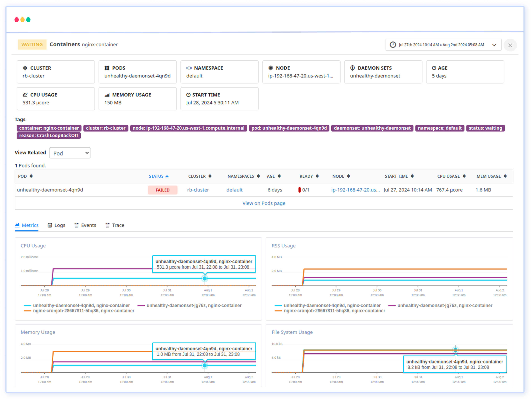Image resolution: width=532 pixels, height=400 pixels.
Task: Click the daemonset: unhealthy-daemonset tag
Action: 372,128
